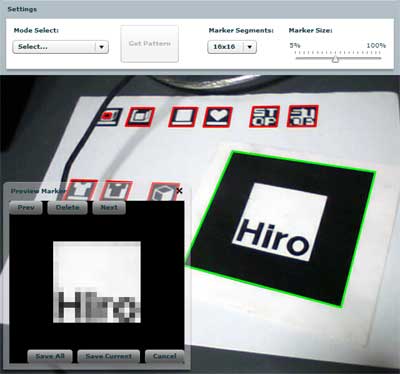
Task: Click Save Current button
Action: [x=109, y=356]
